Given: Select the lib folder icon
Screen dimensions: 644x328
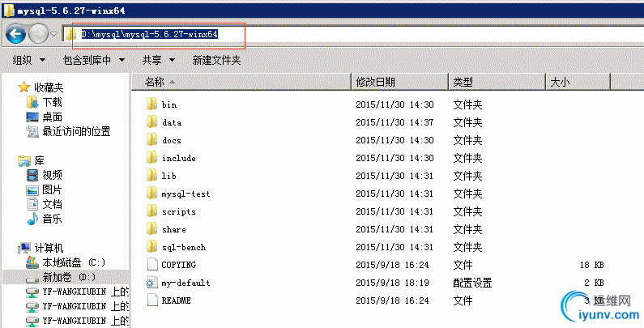Looking at the screenshot, I should pyautogui.click(x=152, y=176).
